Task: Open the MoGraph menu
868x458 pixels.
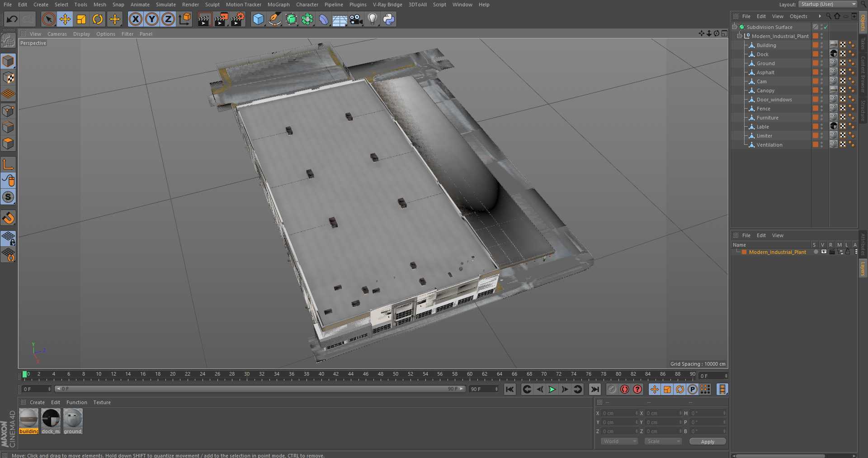Action: (x=278, y=5)
